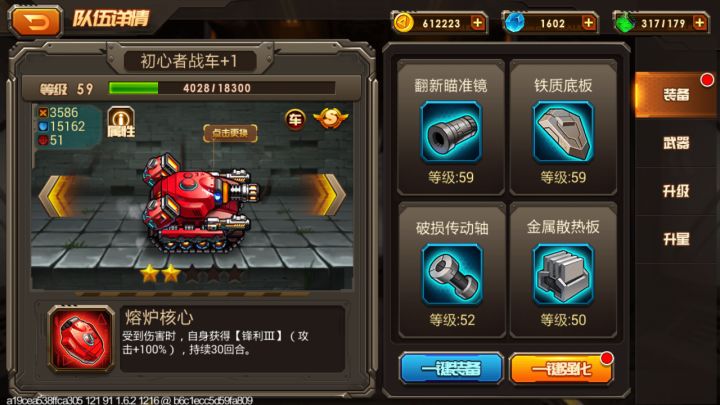The width and height of the screenshot is (720, 405).
Task: Select the 破损传动轴 drive shaft icon
Action: 452,275
